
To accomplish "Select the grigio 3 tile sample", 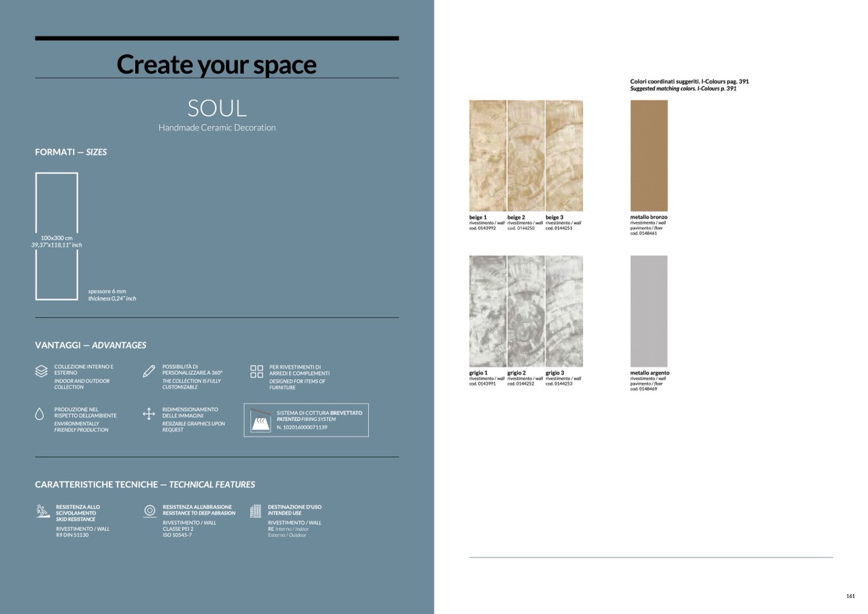I will [564, 311].
